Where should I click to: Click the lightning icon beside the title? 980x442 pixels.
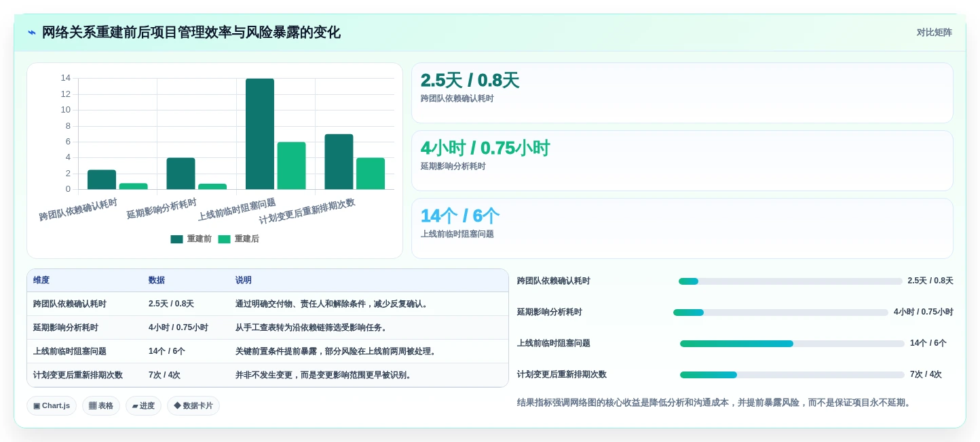pos(31,33)
